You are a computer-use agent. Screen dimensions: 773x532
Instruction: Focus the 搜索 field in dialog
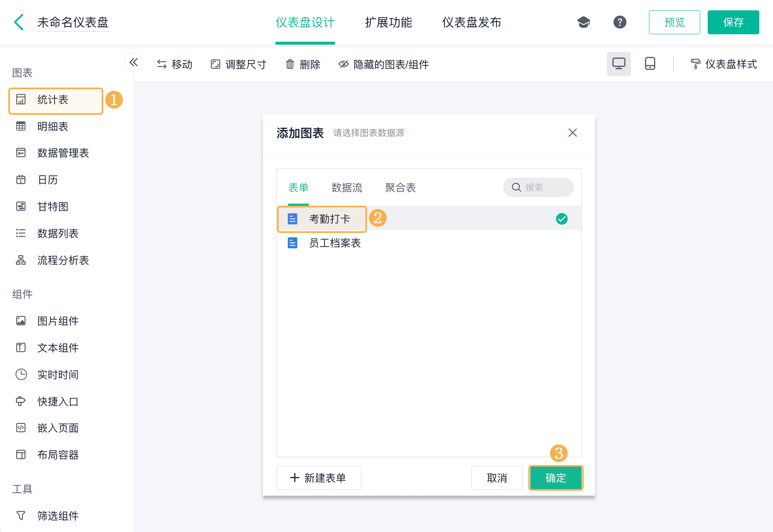(x=538, y=188)
